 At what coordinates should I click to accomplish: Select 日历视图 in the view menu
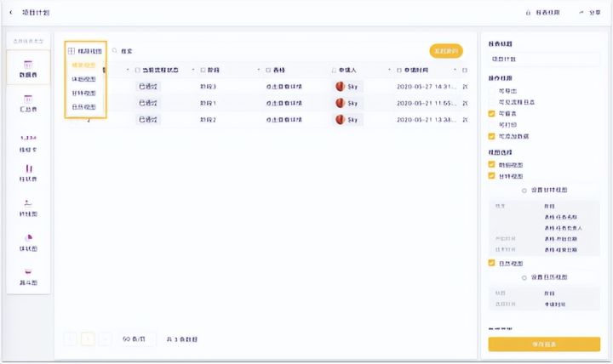[x=83, y=107]
